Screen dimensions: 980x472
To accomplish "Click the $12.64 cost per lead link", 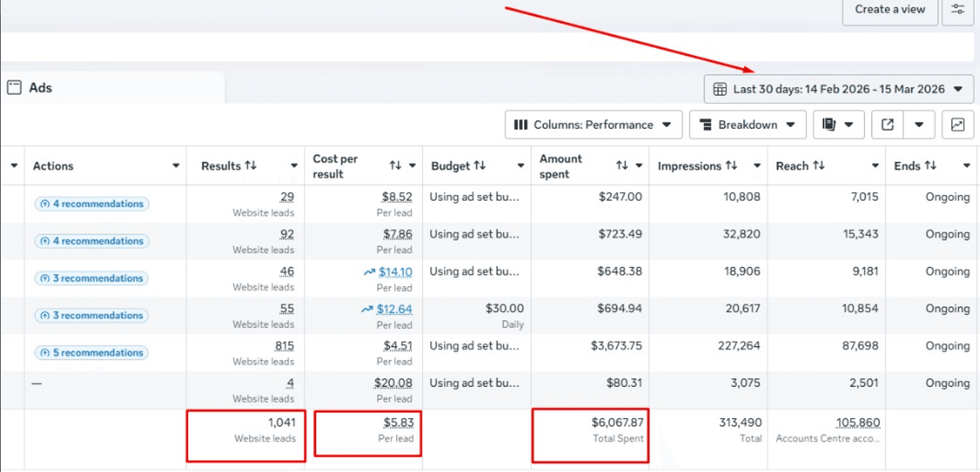I will pyautogui.click(x=394, y=309).
